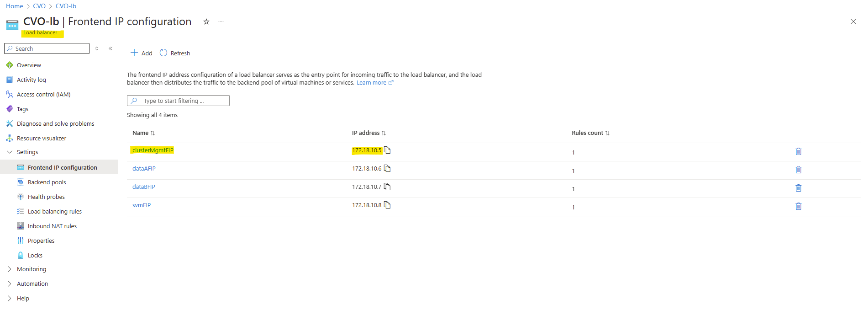Open the more options ellipsis menu
868x321 pixels.
pyautogui.click(x=221, y=21)
